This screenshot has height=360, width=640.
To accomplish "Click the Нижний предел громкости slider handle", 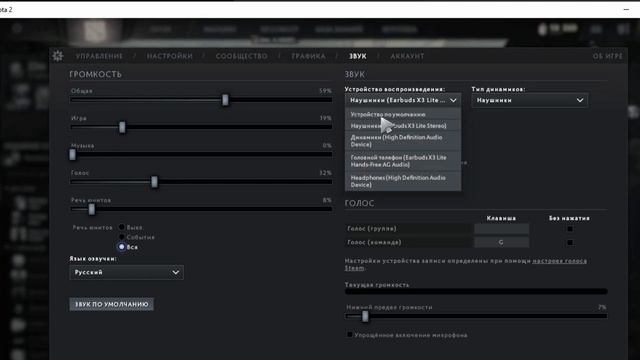I will pyautogui.click(x=365, y=316).
